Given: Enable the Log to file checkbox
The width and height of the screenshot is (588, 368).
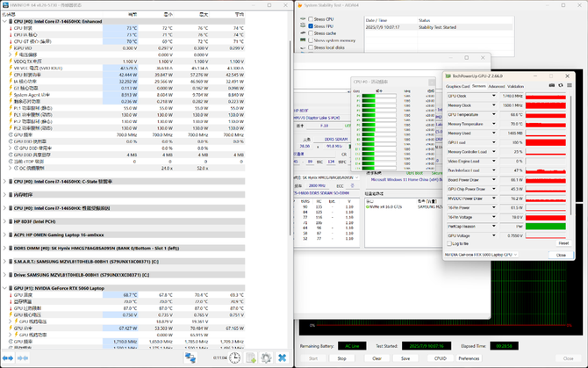Looking at the screenshot, I should (x=450, y=243).
